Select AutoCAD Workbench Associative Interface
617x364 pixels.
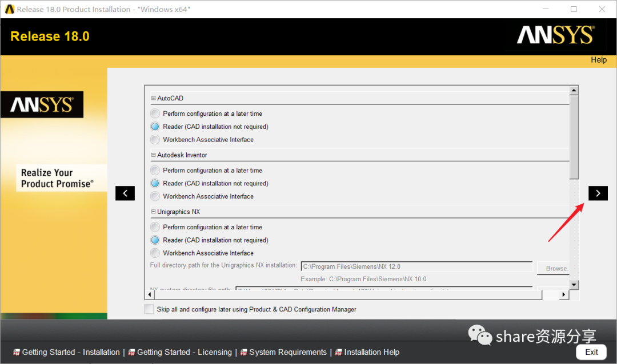tap(155, 140)
